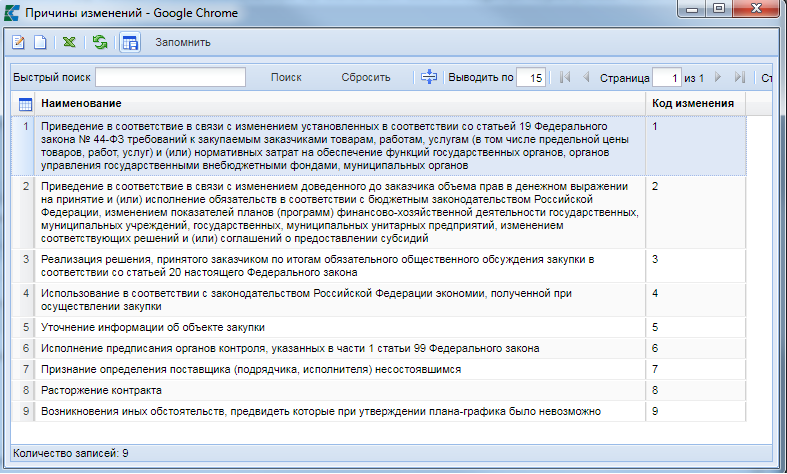
Task: Go to the next page arrow
Action: [x=720, y=77]
